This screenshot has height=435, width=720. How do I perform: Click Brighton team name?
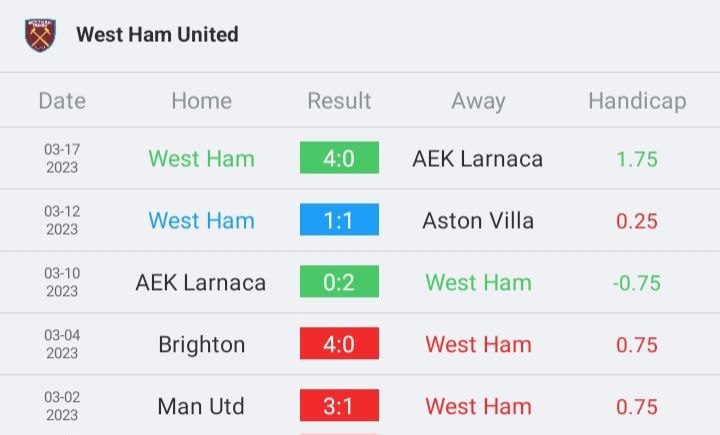coord(202,345)
